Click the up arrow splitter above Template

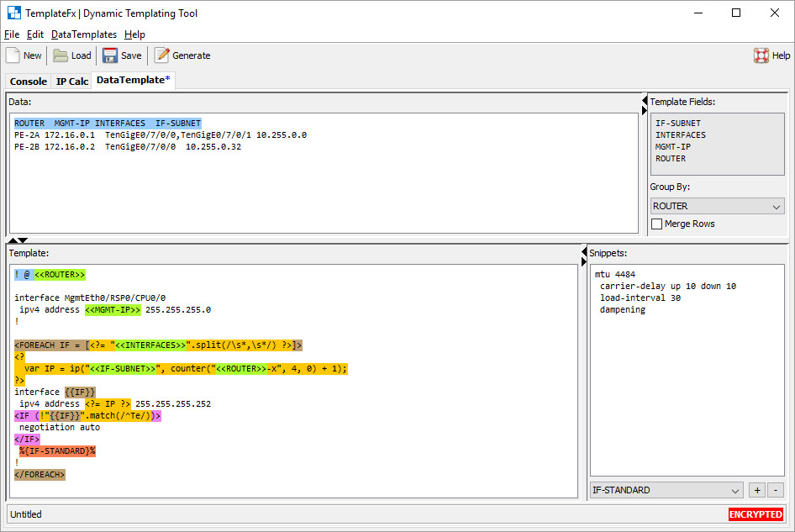13,240
